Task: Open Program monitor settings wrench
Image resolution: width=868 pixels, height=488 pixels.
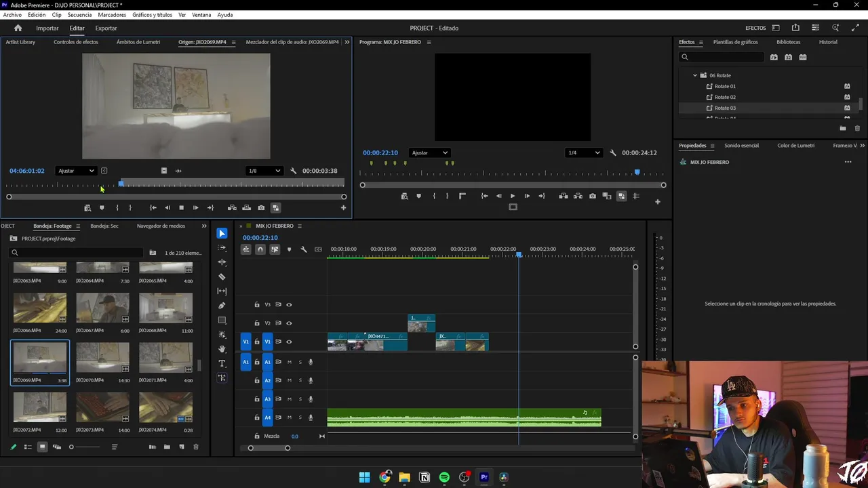Action: click(613, 153)
